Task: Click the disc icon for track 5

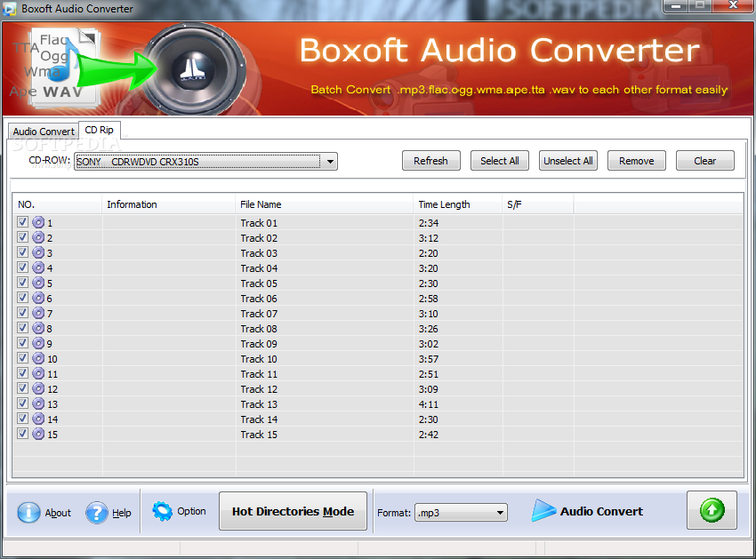Action: pos(38,283)
